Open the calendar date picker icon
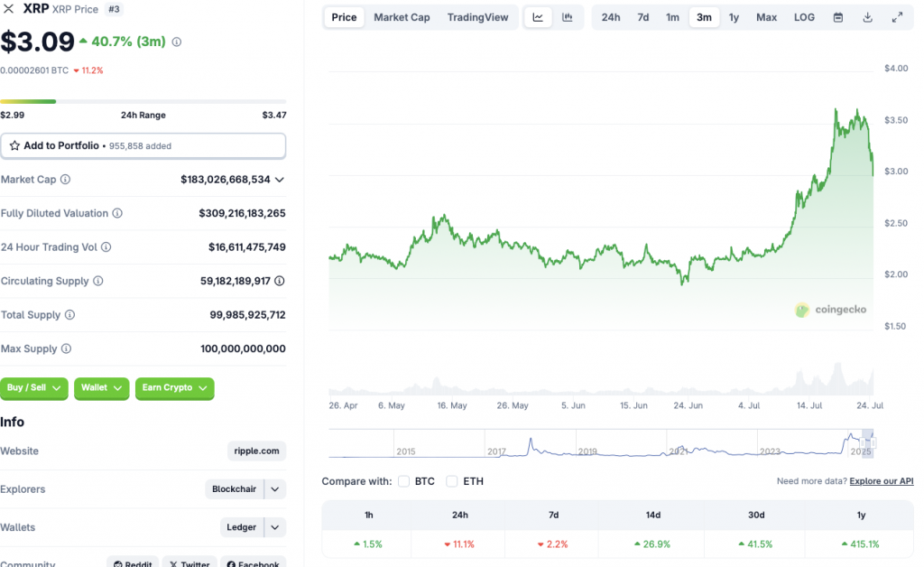The width and height of the screenshot is (924, 567). [838, 16]
